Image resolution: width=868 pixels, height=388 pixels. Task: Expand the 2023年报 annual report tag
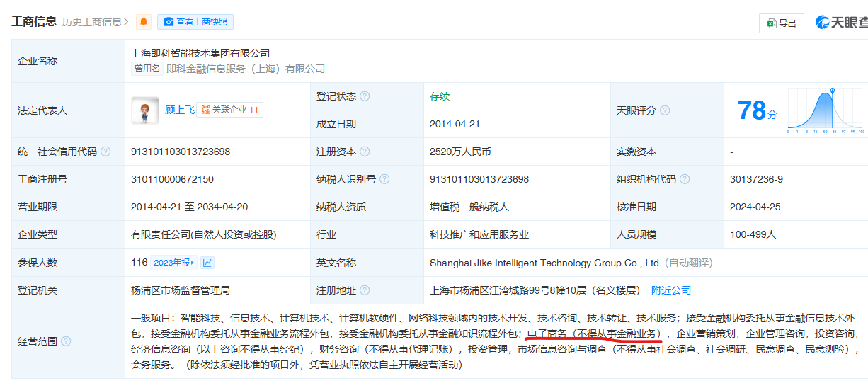point(173,263)
